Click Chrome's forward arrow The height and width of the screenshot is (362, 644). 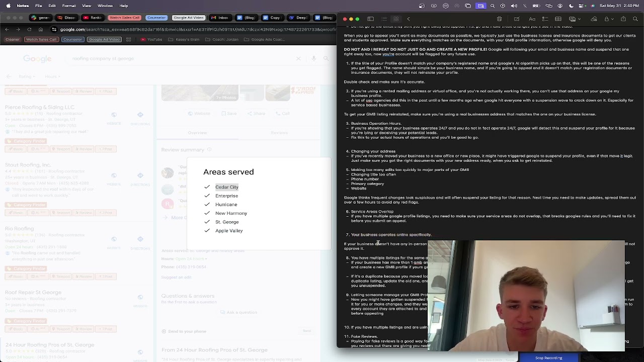pos(18,30)
